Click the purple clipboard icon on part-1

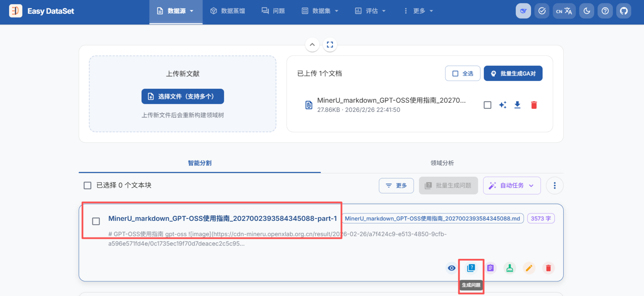(490, 268)
